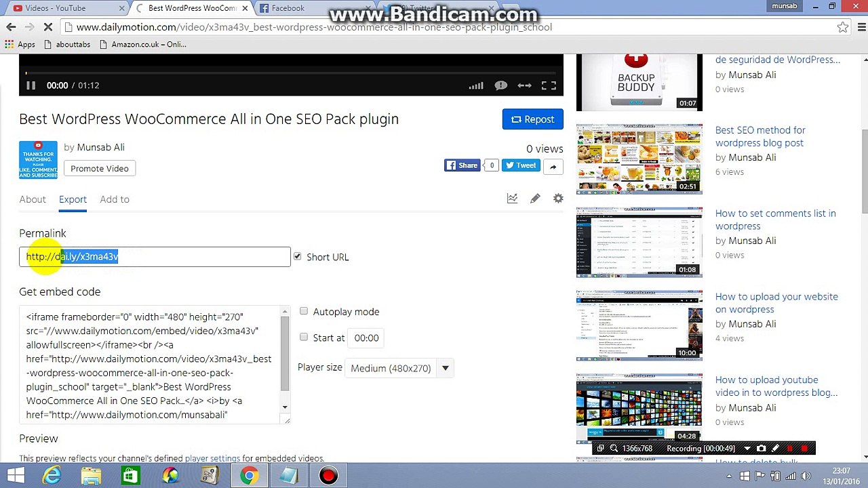Expand Bandicam recording options dropdown
Screen dimensions: 868x488
click(x=747, y=448)
